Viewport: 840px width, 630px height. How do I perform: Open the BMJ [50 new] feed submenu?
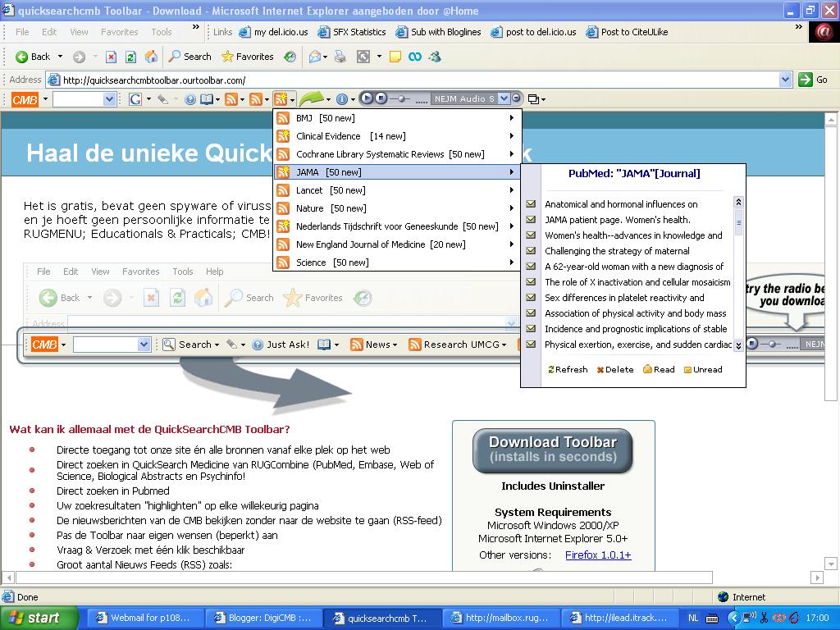(396, 118)
